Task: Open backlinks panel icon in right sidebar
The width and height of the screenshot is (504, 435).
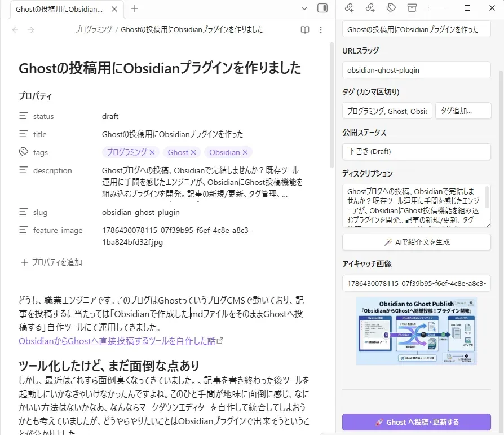Action: pos(349,8)
